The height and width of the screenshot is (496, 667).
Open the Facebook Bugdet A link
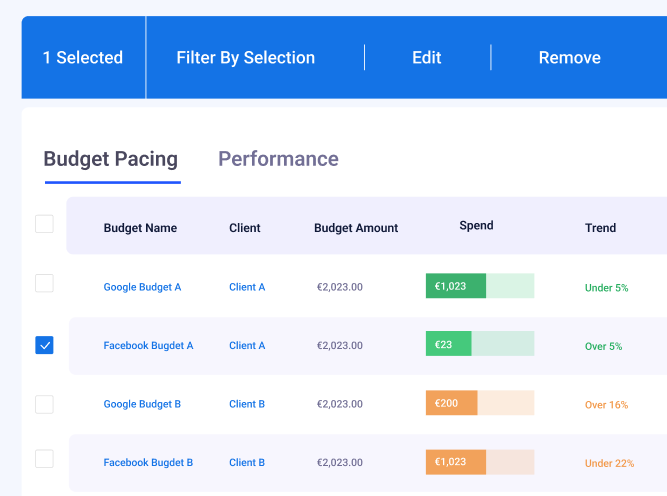click(148, 346)
